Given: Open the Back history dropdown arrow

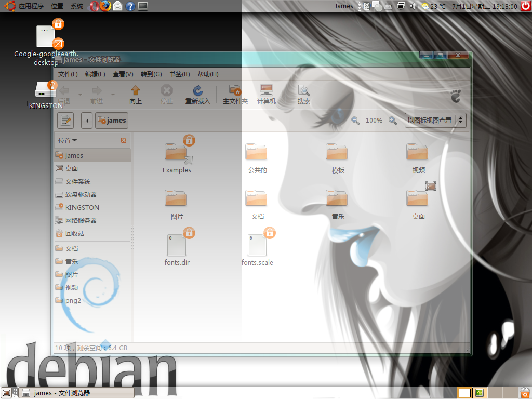Looking at the screenshot, I should coord(80,95).
